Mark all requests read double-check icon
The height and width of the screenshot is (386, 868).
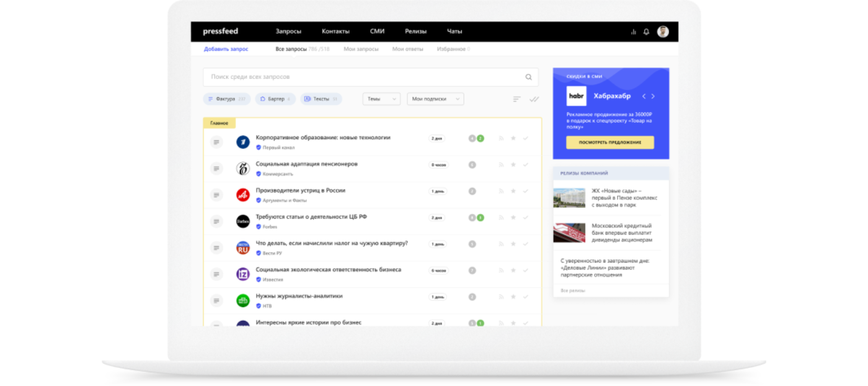[x=534, y=99]
